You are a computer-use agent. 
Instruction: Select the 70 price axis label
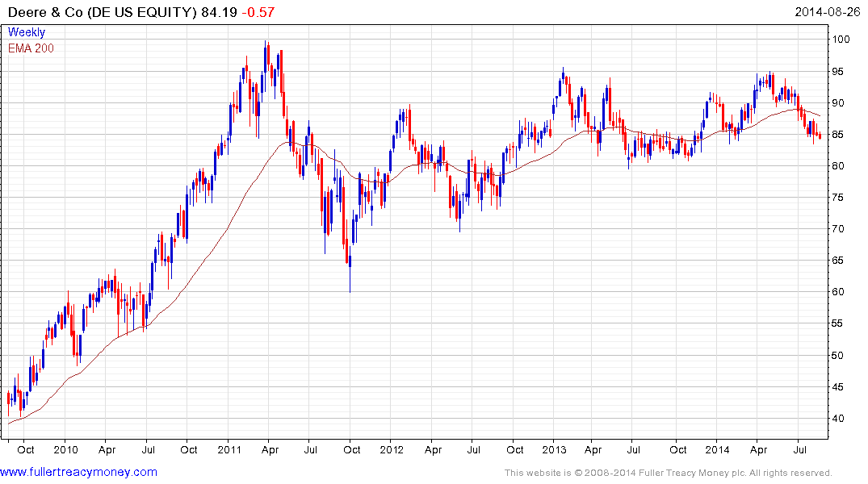838,229
